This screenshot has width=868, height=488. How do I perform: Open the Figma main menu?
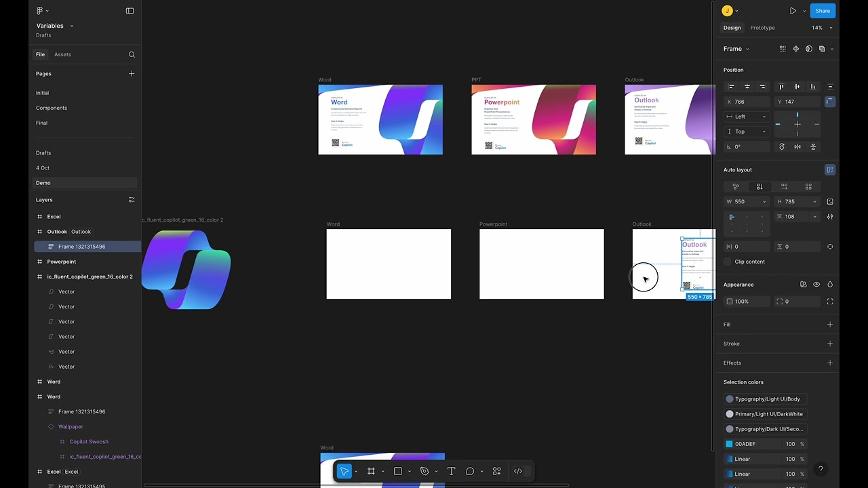[42, 11]
